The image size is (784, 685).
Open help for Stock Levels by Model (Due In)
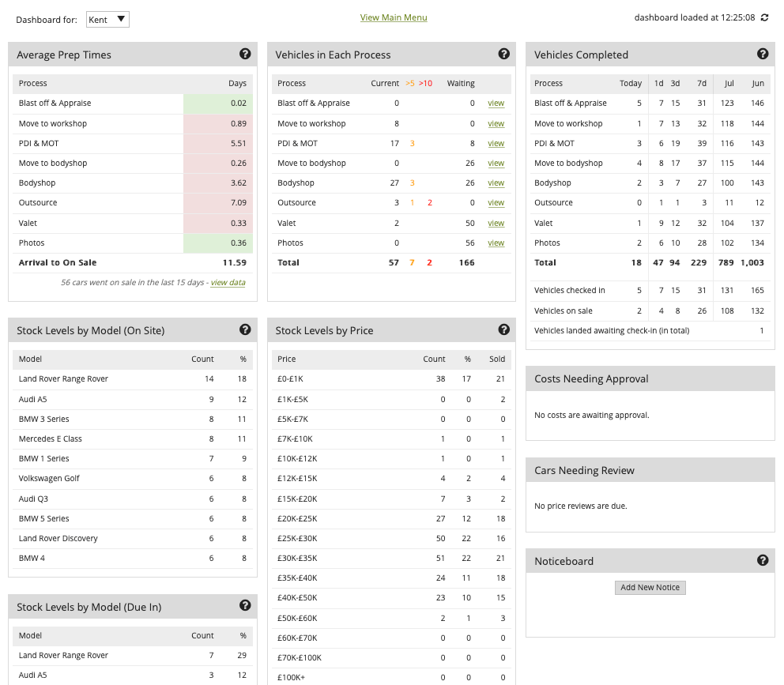click(x=245, y=606)
